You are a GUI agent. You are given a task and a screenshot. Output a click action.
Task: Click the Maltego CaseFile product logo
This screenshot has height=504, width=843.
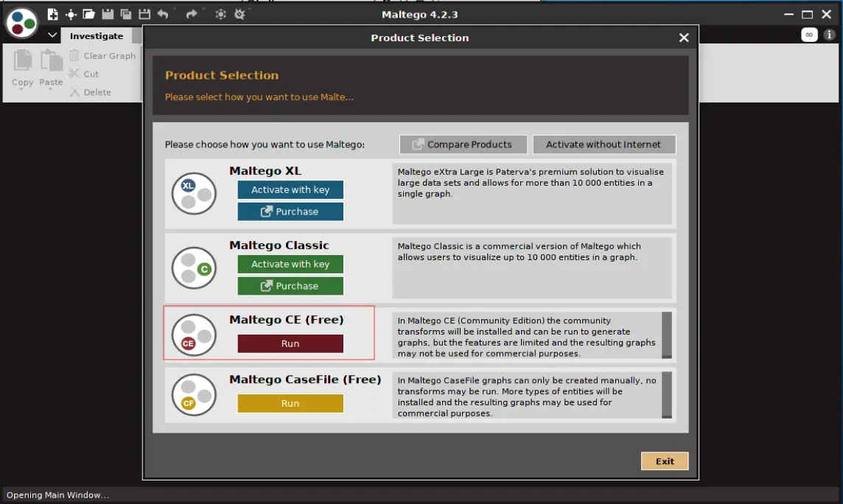[x=194, y=394]
